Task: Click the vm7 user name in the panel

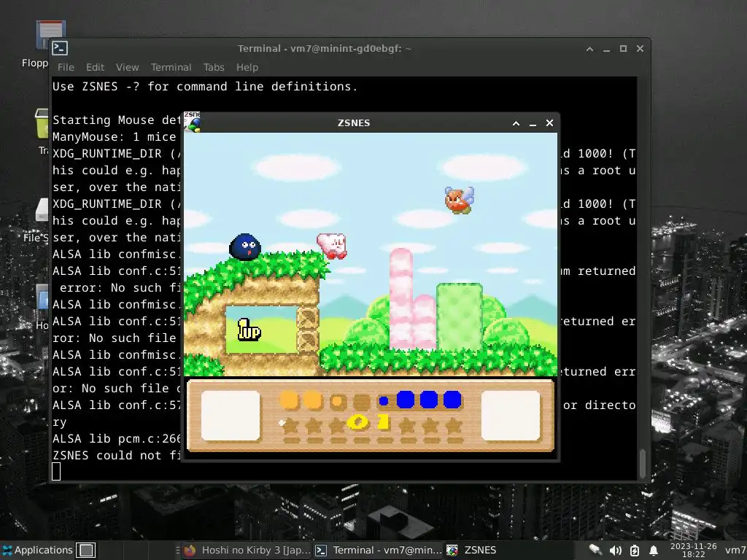Action: pos(735,551)
